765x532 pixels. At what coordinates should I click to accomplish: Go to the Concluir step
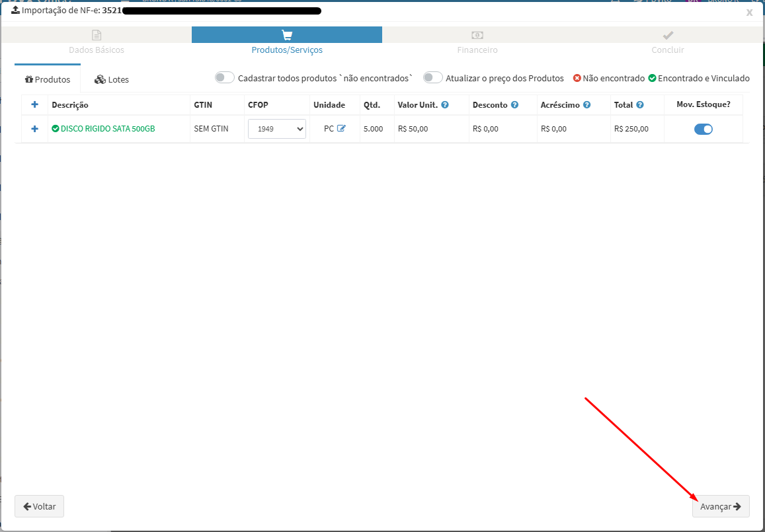(x=668, y=50)
